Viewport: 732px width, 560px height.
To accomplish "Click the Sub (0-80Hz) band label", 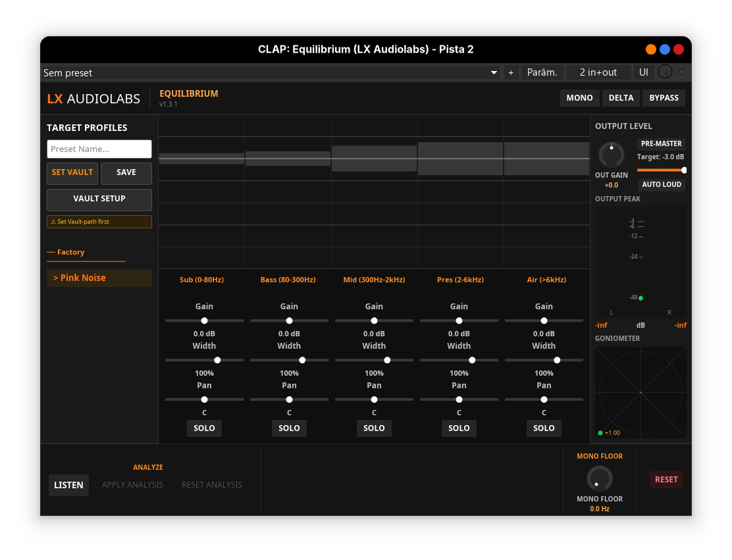I will tap(201, 280).
